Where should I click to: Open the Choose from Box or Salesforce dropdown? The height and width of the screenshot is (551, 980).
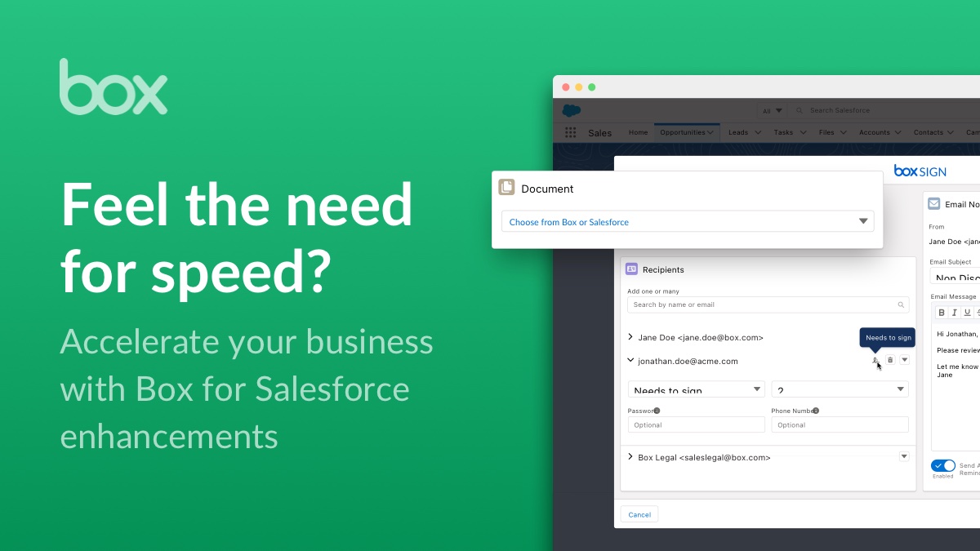tap(688, 221)
